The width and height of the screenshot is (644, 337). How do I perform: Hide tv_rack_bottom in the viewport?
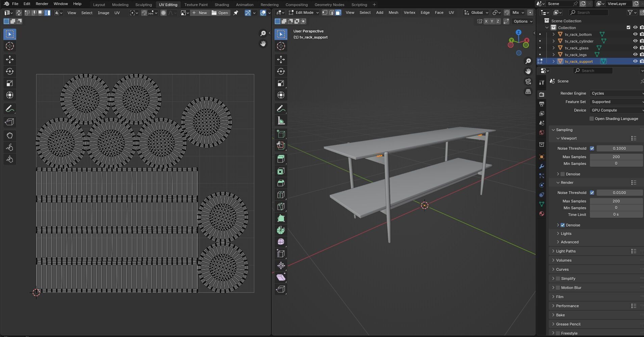[635, 34]
